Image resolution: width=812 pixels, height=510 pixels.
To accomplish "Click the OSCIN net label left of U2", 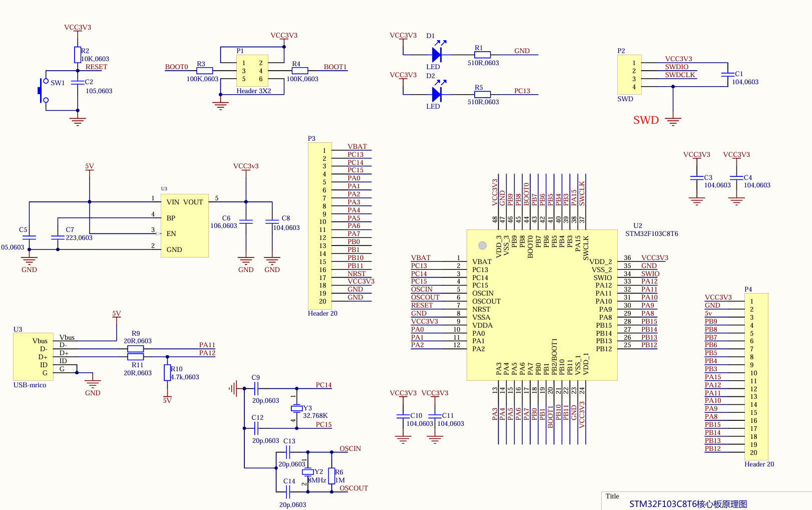I will [x=422, y=290].
